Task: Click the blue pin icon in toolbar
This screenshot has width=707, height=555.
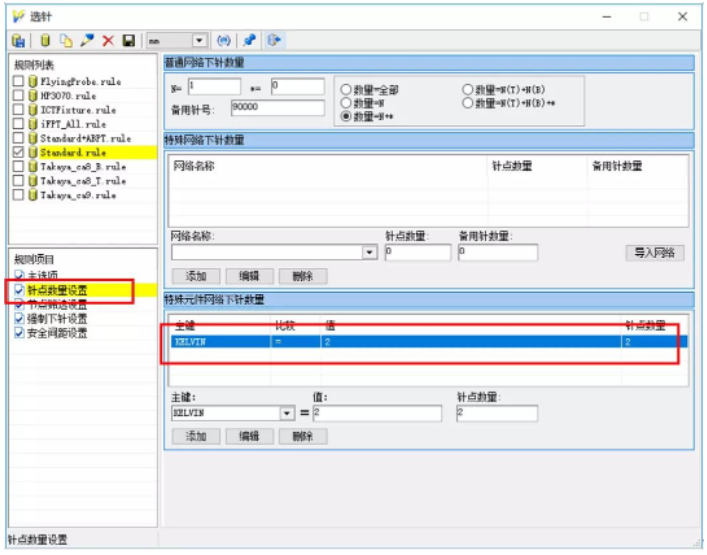Action: tap(250, 41)
